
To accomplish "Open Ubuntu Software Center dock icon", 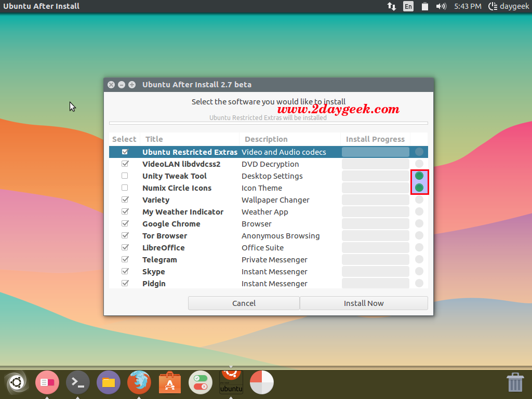I will (170, 382).
